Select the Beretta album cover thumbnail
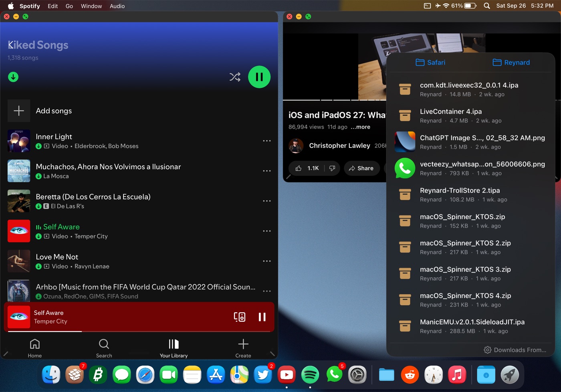This screenshot has width=561, height=392. point(19,201)
